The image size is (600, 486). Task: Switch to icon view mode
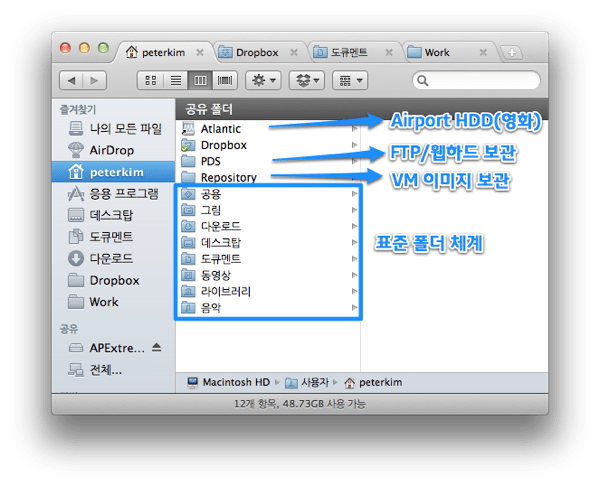pos(152,80)
